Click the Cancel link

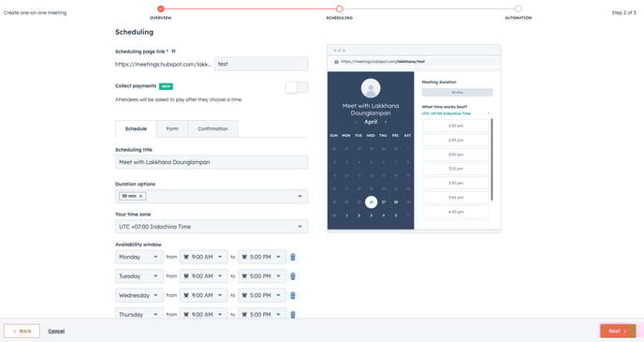click(56, 331)
